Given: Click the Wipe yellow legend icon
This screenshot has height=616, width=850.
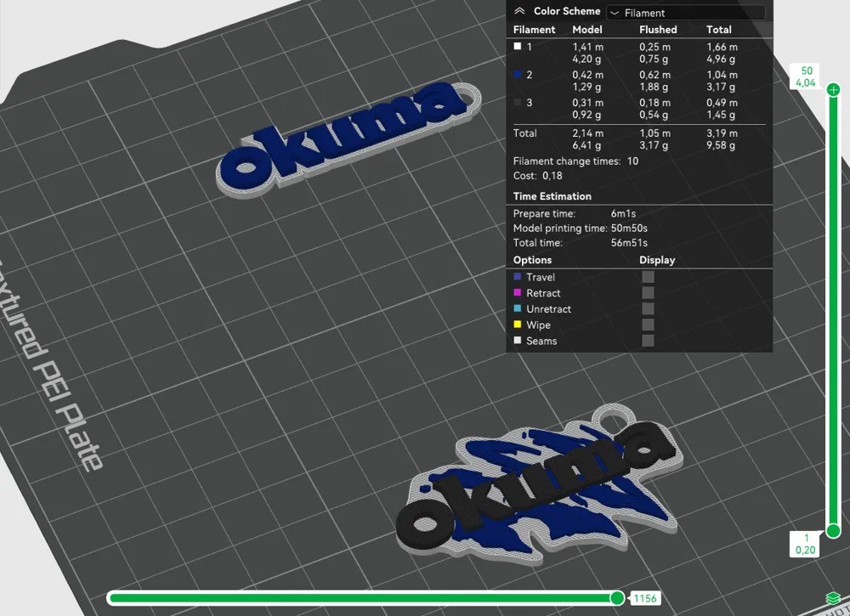Looking at the screenshot, I should click(x=518, y=325).
